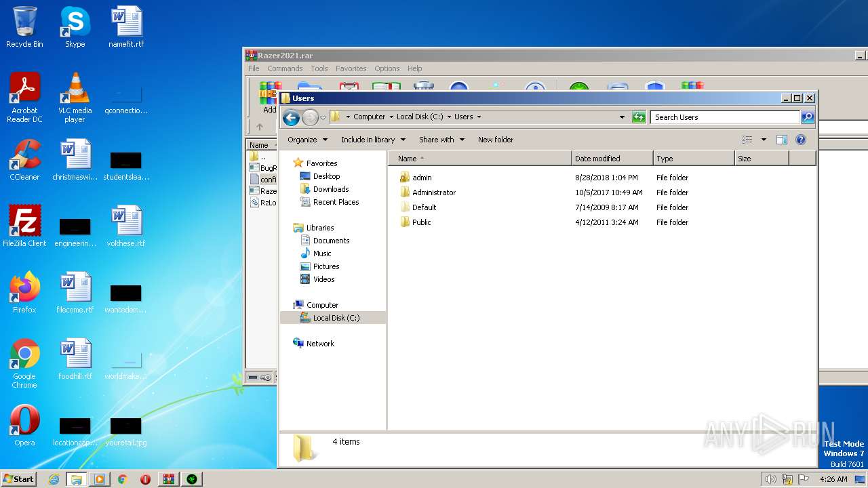This screenshot has height=488, width=868.
Task: Refresh the Users folder view
Action: (638, 117)
